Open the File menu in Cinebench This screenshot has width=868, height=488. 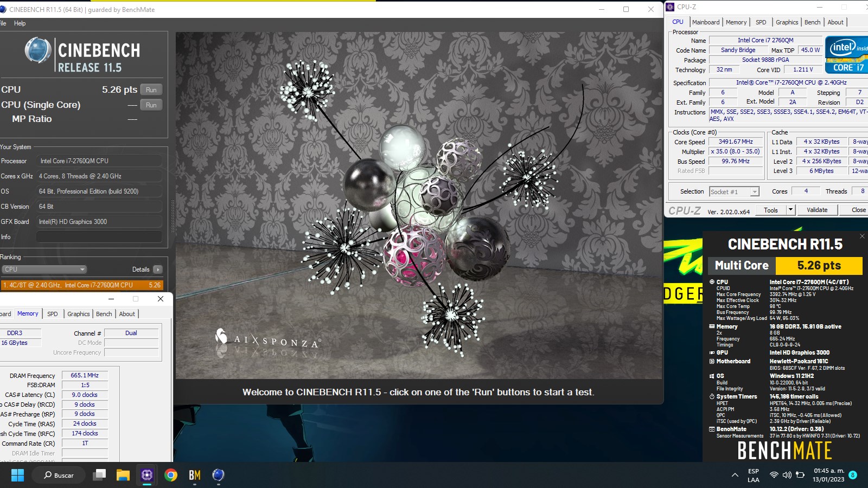pos(3,23)
